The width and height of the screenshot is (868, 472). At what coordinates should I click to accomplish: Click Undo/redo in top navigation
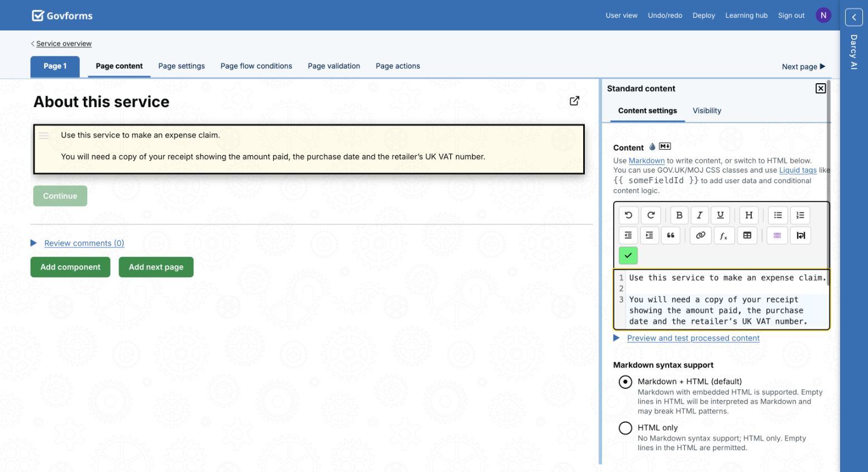(x=665, y=16)
